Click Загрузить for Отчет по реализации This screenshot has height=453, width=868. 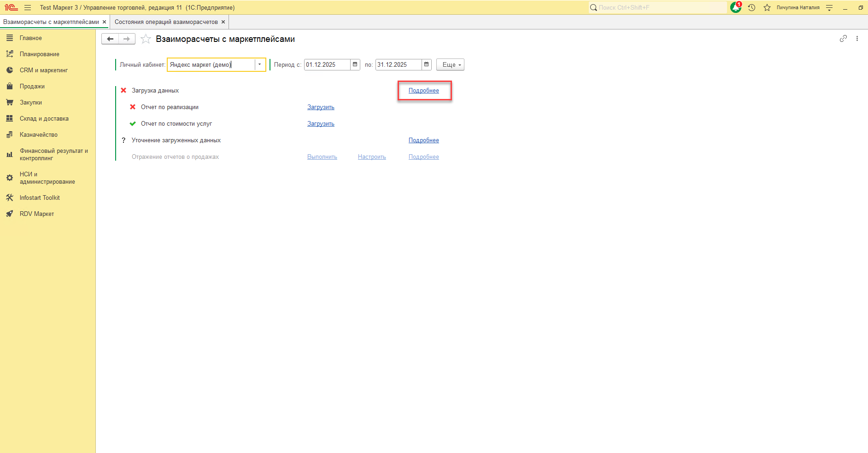coord(321,107)
